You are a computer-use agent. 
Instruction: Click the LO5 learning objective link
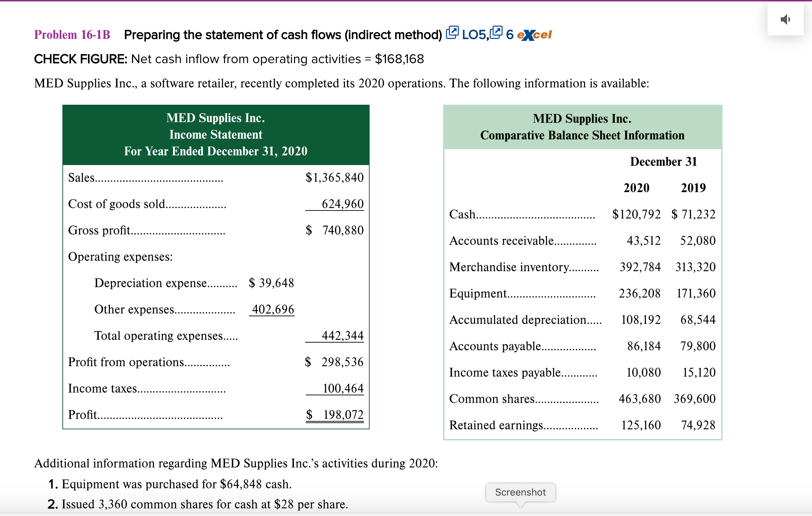tap(474, 35)
